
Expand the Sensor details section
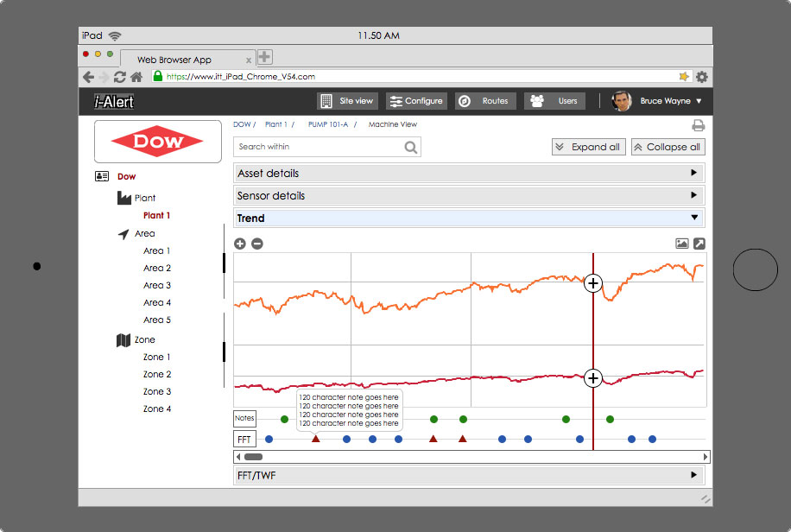coord(469,196)
